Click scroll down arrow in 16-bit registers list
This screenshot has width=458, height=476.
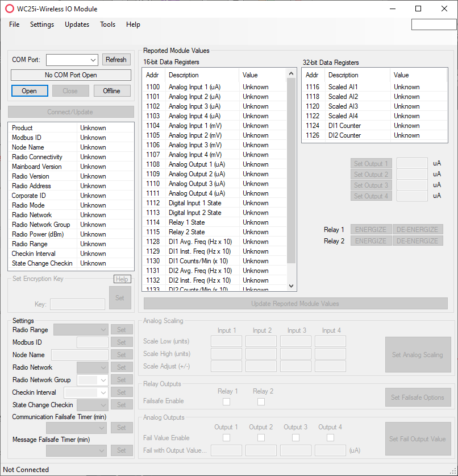[292, 286]
